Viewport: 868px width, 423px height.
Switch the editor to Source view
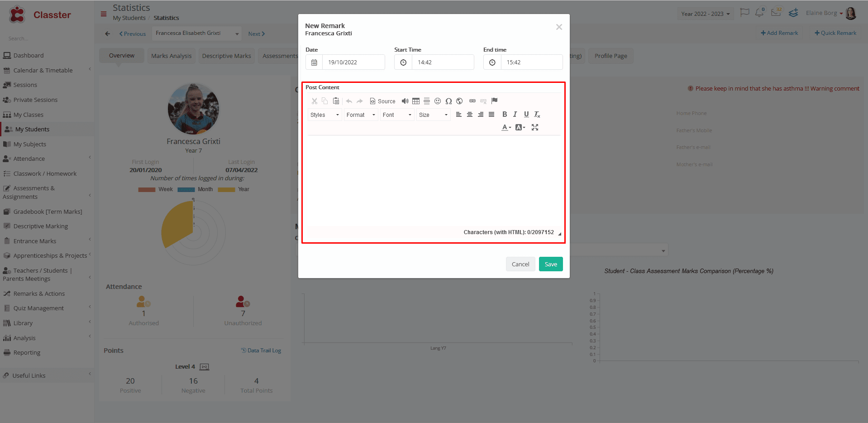pos(382,101)
